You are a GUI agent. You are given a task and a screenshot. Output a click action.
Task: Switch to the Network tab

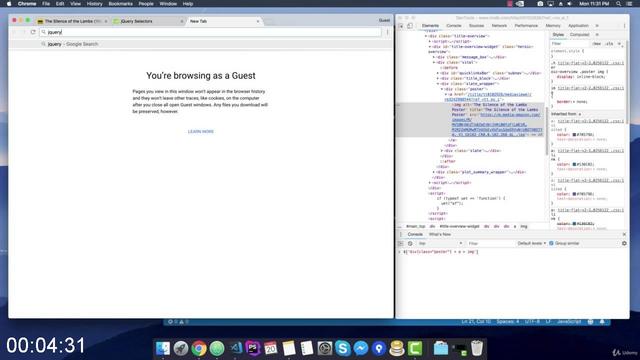pyautogui.click(x=499, y=26)
